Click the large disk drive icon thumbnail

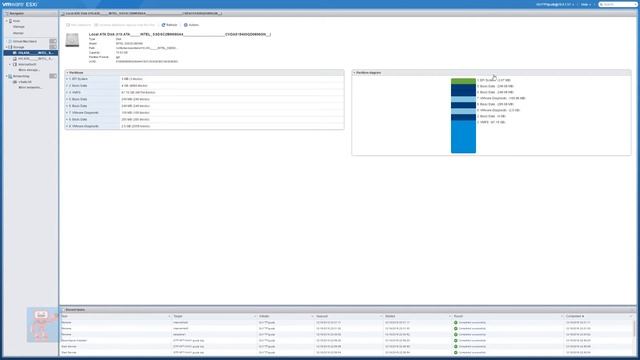72,40
